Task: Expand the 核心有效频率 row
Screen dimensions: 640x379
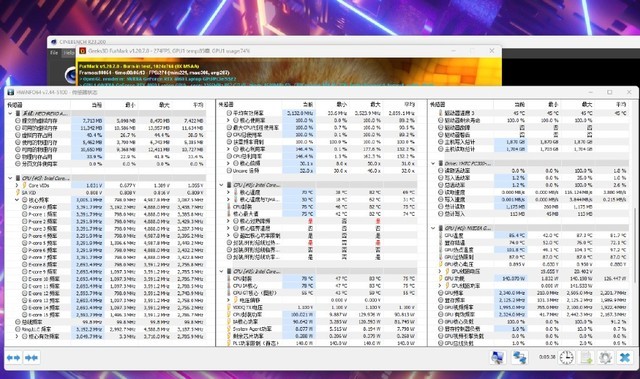Action: 17,337
